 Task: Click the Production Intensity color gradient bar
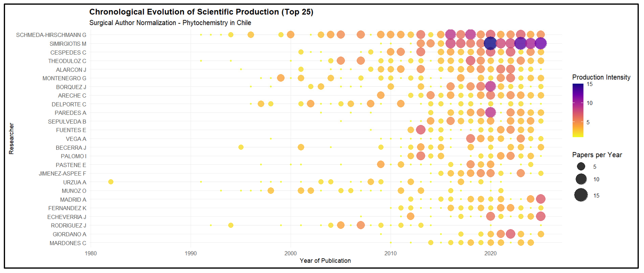pos(578,110)
